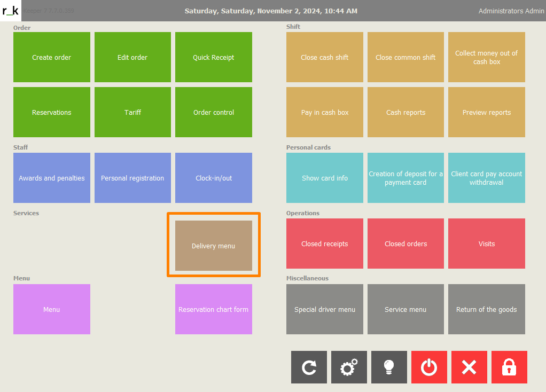Click the light bulb icon button
Image resolution: width=546 pixels, height=392 pixels.
click(389, 367)
